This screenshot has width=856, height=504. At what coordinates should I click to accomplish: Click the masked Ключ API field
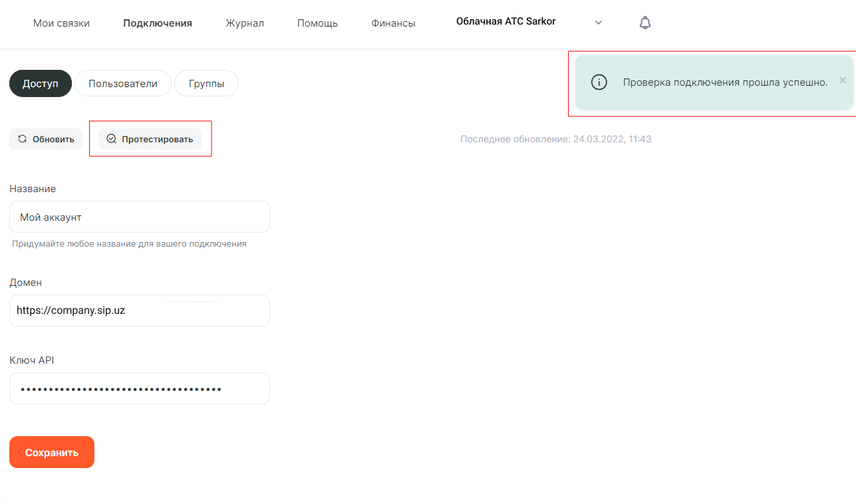pyautogui.click(x=140, y=388)
